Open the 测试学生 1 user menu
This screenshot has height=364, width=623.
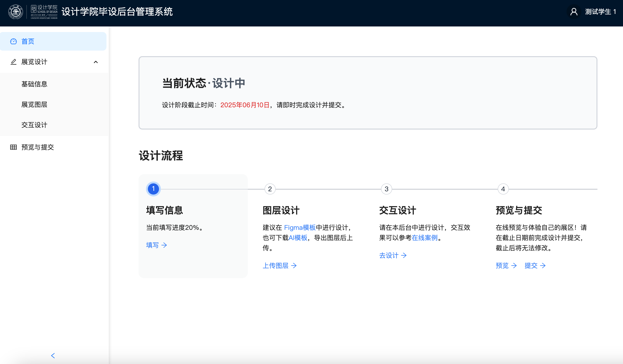coord(600,12)
